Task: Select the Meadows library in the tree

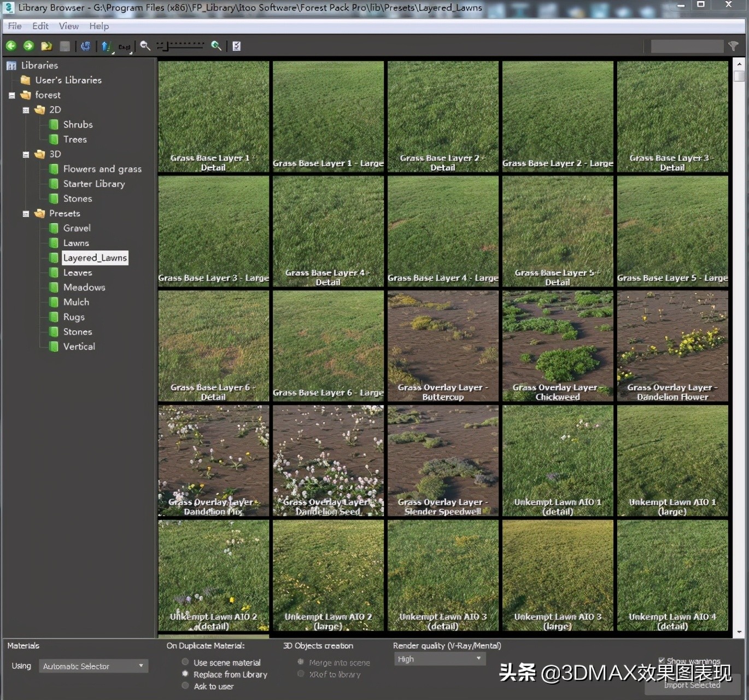Action: (84, 287)
